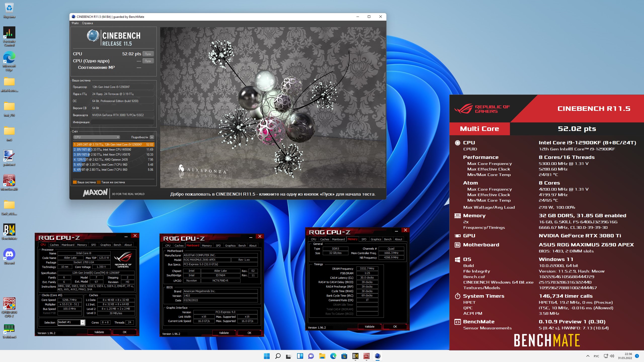Open Widgets from the taskbar

300,356
